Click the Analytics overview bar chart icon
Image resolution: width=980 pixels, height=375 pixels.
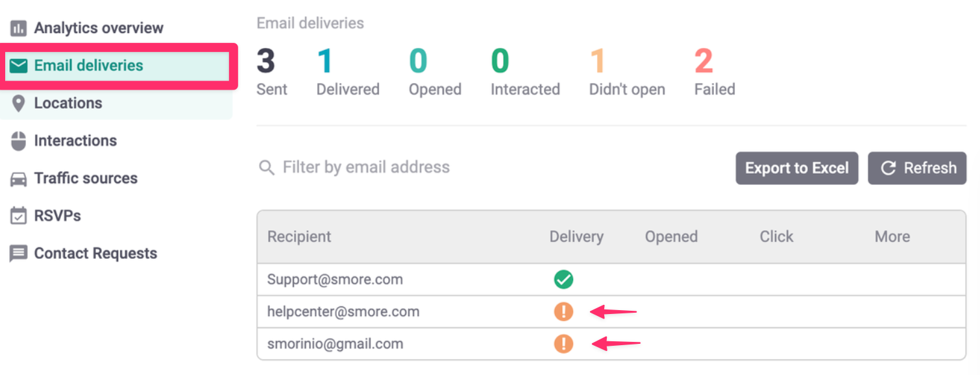[x=19, y=29]
